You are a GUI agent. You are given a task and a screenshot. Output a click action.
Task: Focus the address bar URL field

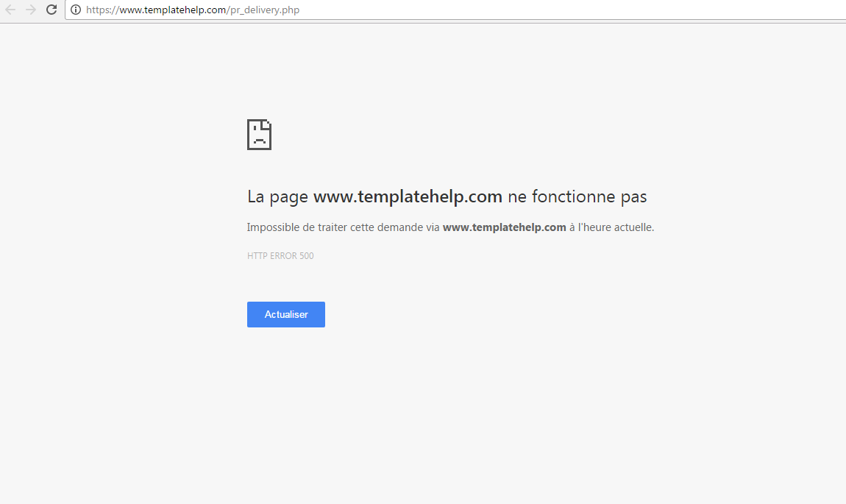pos(455,10)
